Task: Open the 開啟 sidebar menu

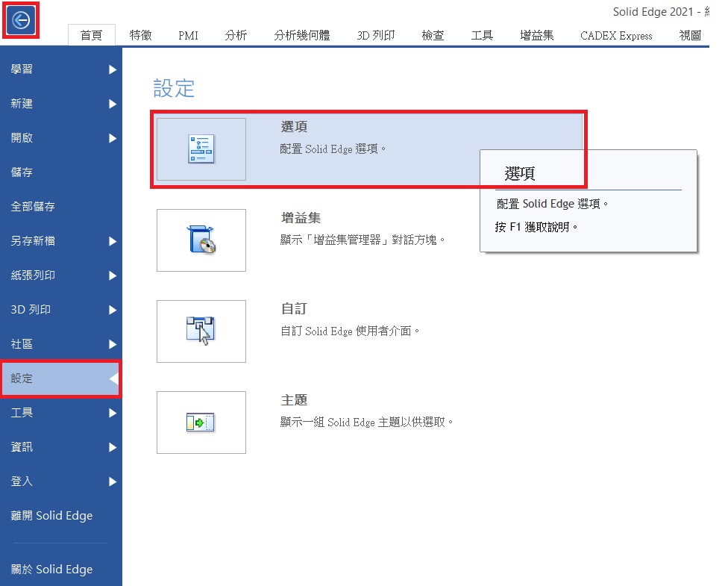Action: click(x=61, y=138)
